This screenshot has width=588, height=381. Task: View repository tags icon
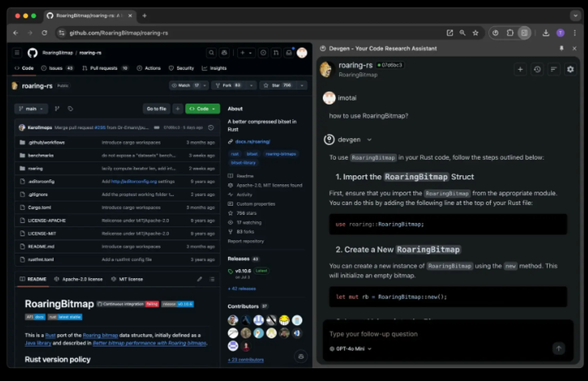(x=70, y=109)
